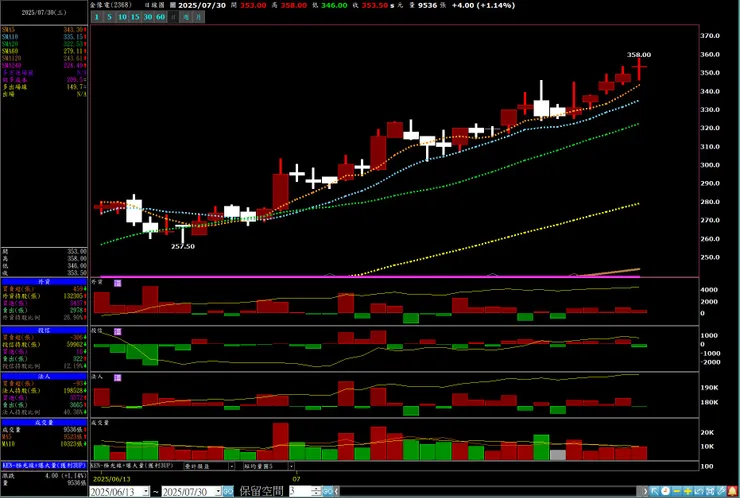The width and height of the screenshot is (740, 498).
Task: Click the tallest red volume bar
Action: [280, 441]
